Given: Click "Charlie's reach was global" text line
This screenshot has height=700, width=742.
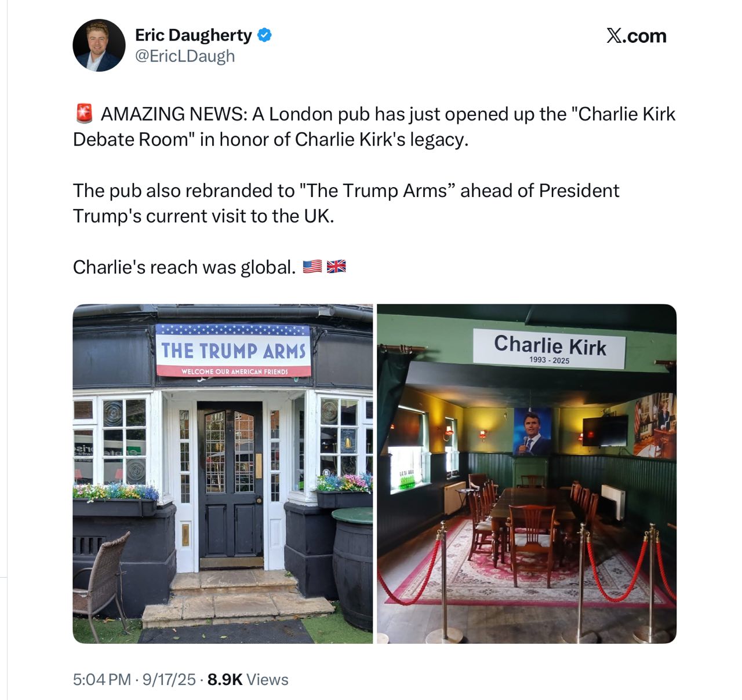Looking at the screenshot, I should click(184, 267).
